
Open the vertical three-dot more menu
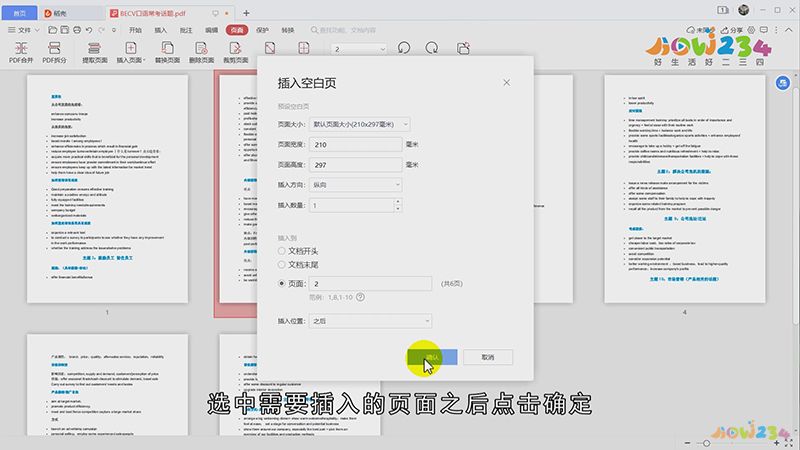pos(776,30)
